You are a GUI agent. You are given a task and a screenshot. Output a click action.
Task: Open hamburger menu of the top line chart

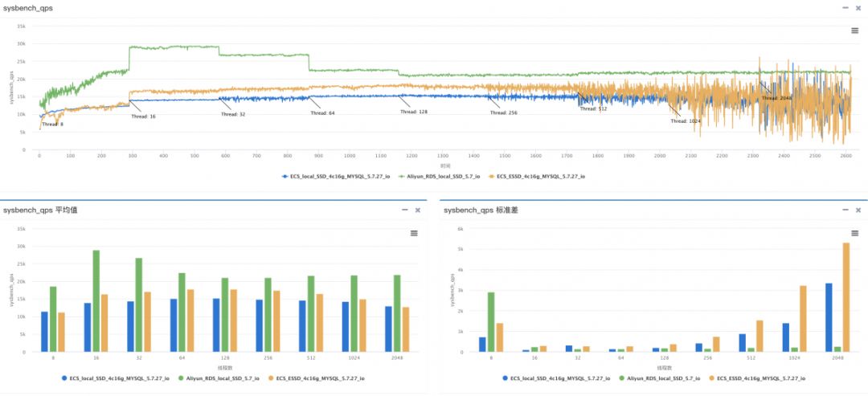tap(855, 31)
